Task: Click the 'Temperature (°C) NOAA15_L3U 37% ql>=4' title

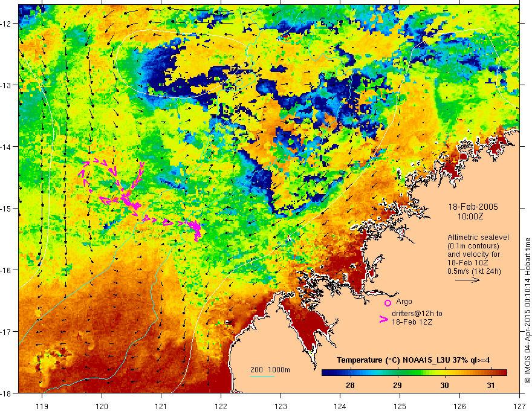Action: point(413,360)
